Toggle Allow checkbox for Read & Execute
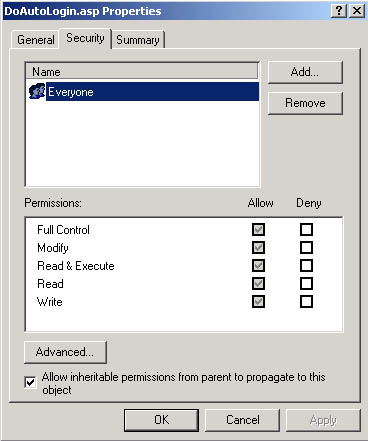Screen dimensions: 368x441 pos(258,266)
